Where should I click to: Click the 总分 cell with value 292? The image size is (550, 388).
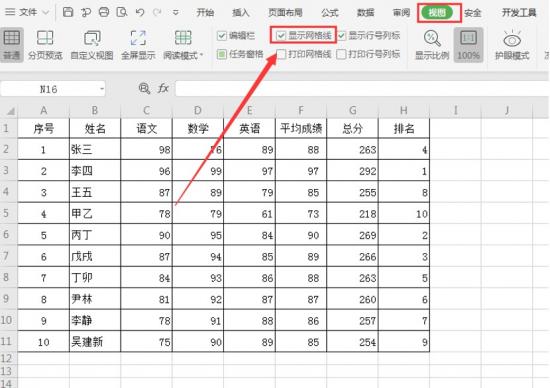point(353,171)
